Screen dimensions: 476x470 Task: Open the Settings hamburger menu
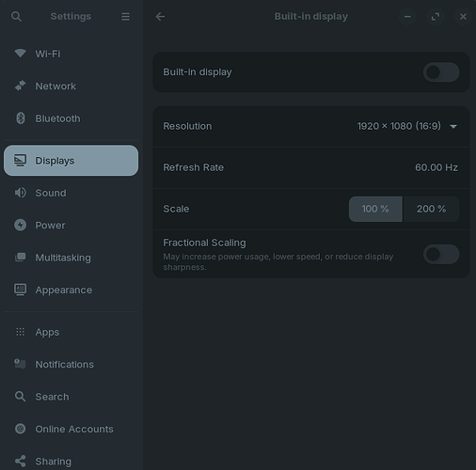coord(125,16)
